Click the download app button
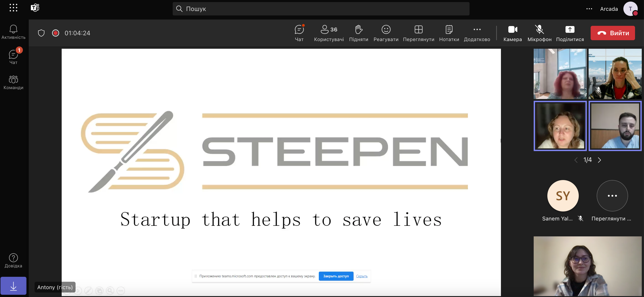 tap(13, 286)
